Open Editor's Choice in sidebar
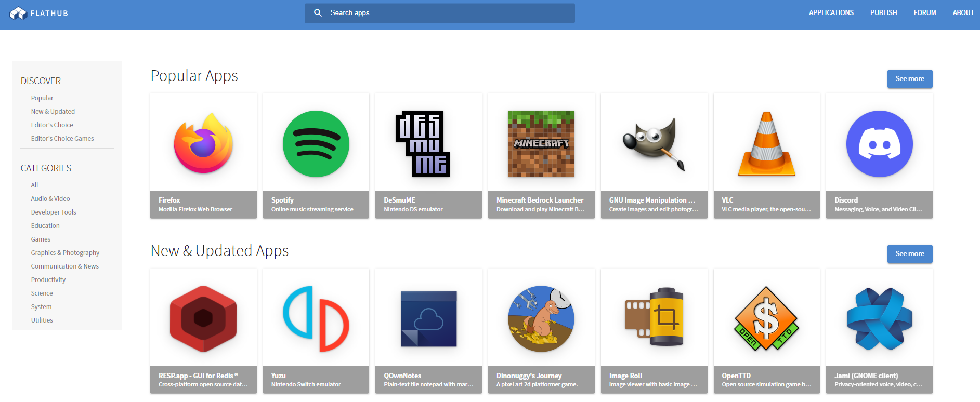This screenshot has height=402, width=980. (x=52, y=125)
